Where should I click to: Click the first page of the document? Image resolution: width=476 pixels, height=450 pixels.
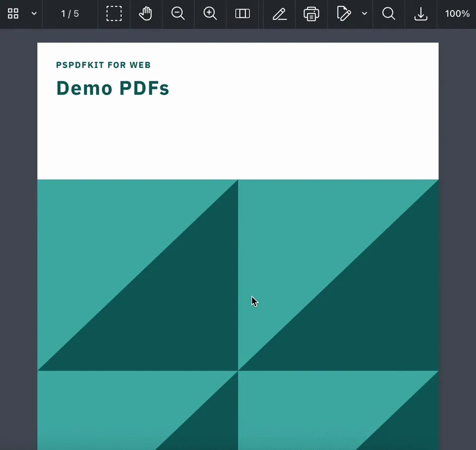coord(238,223)
